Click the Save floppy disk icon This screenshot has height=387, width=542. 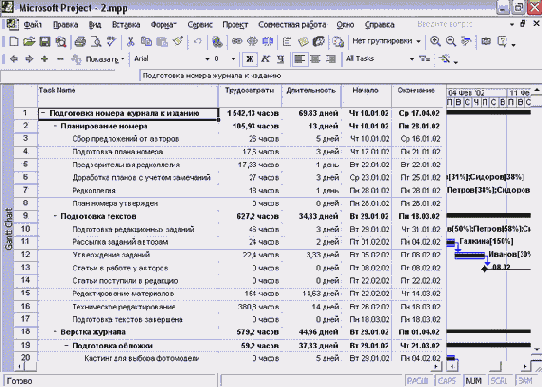[x=45, y=42]
